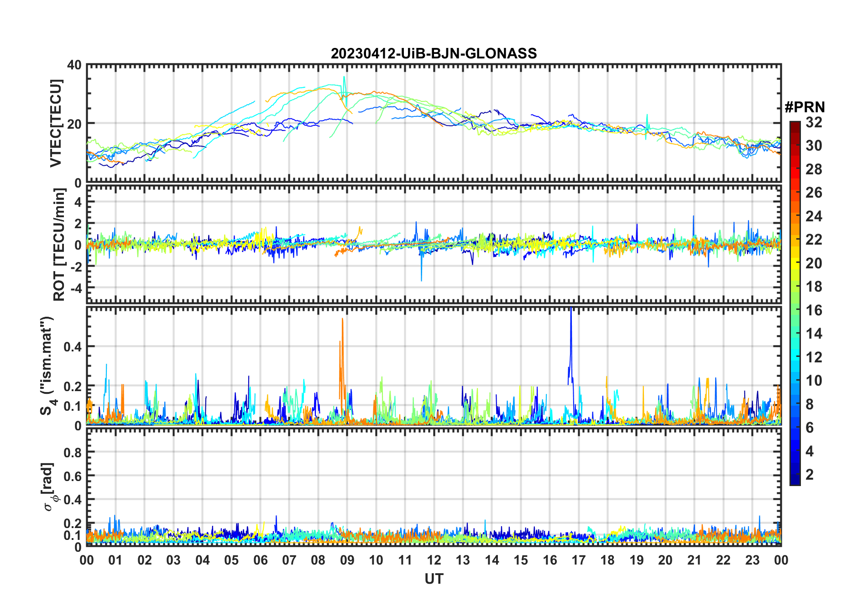
Task: Click the #PRN colorbar heading
Action: tap(804, 107)
